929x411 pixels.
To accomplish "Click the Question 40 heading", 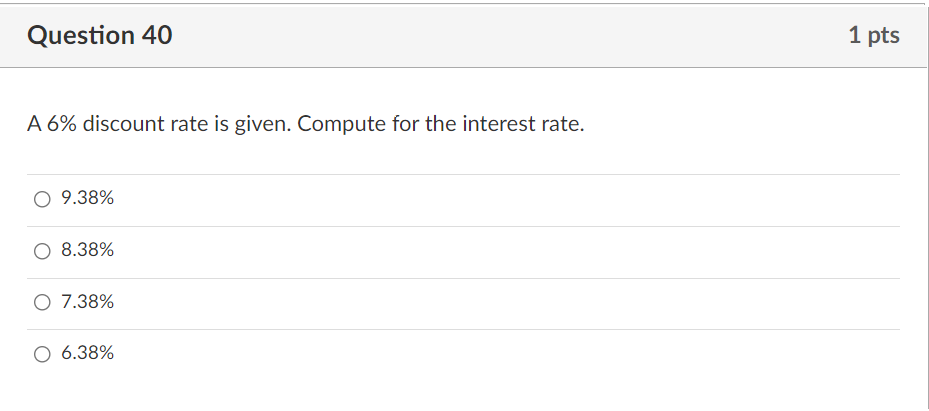I will (100, 36).
